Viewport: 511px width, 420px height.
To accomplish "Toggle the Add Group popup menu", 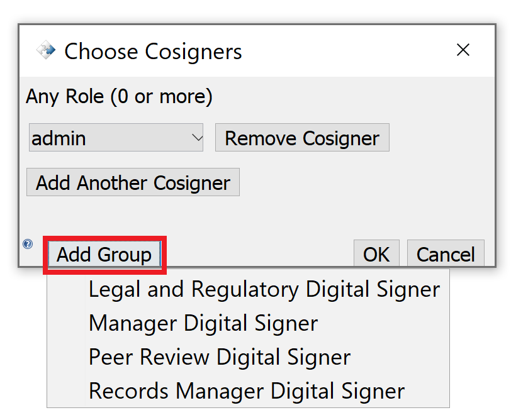I will pos(104,255).
